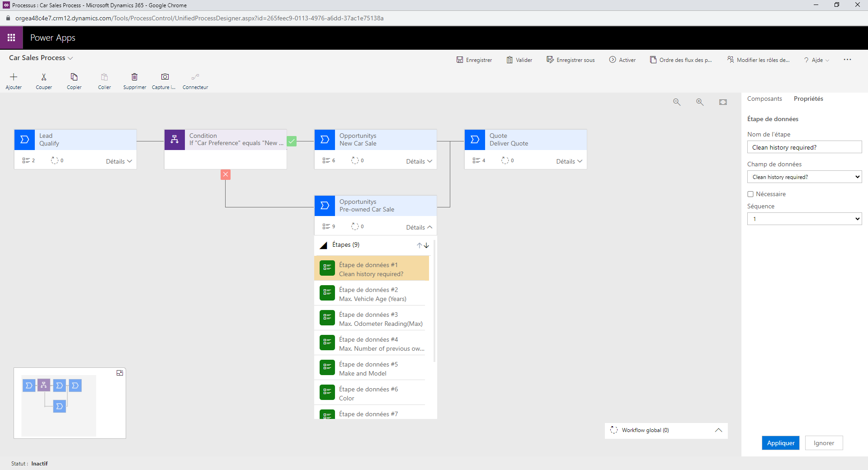Select data step #5 Make and Model icon
Image resolution: width=868 pixels, height=470 pixels.
click(x=327, y=367)
